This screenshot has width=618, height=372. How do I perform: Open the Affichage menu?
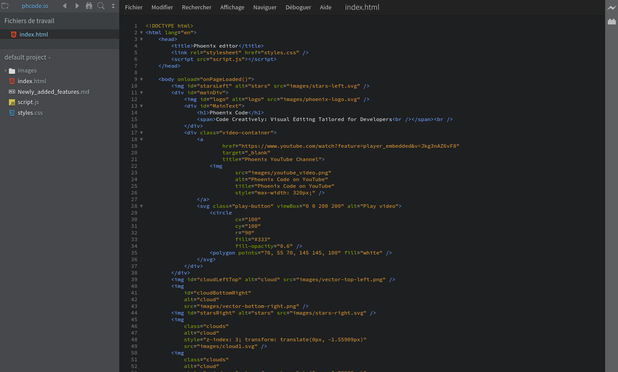click(232, 7)
